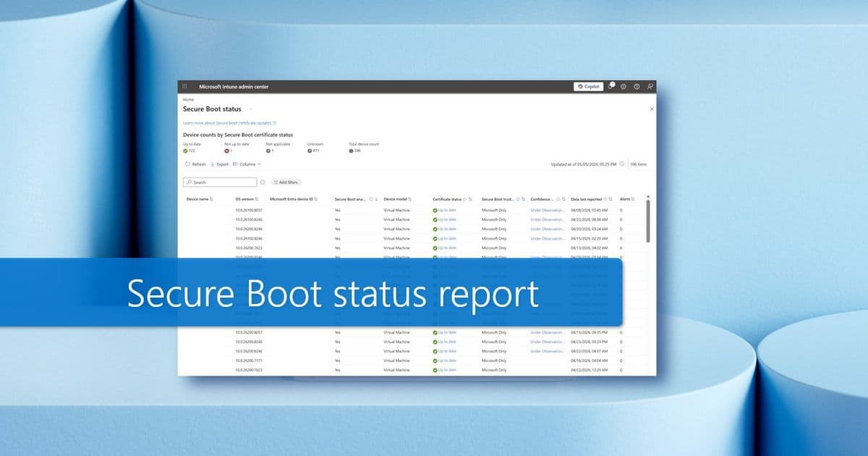
Task: Click into the Search field
Action: click(x=220, y=182)
